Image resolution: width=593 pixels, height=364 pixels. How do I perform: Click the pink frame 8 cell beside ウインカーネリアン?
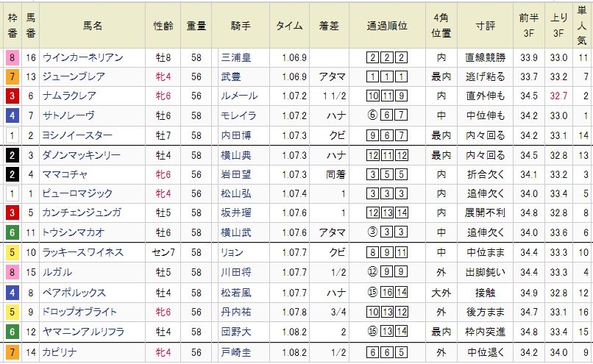click(13, 57)
